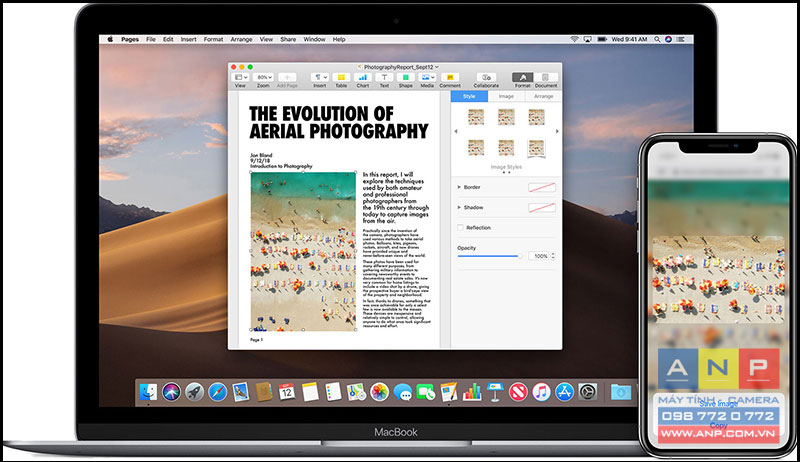Insert a Chart from the toolbar
This screenshot has width=800, height=462.
[x=362, y=78]
